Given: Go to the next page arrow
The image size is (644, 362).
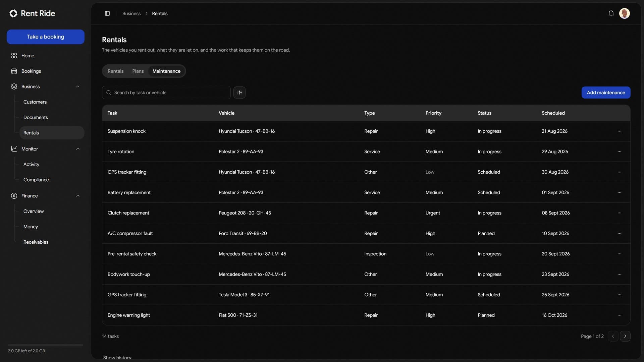Looking at the screenshot, I should [625, 336].
